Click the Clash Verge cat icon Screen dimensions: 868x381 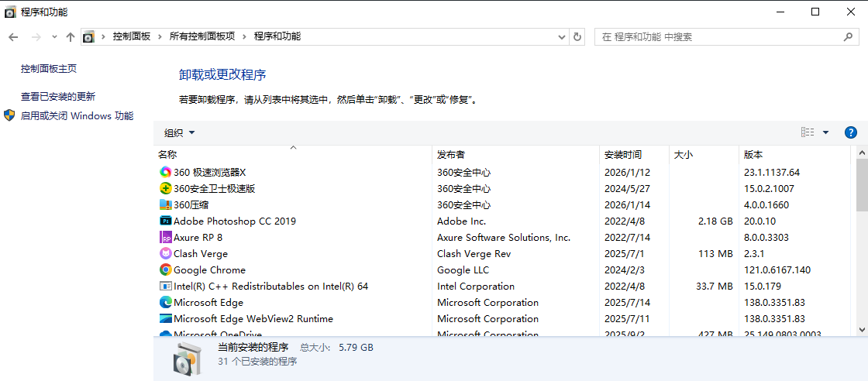coord(165,254)
